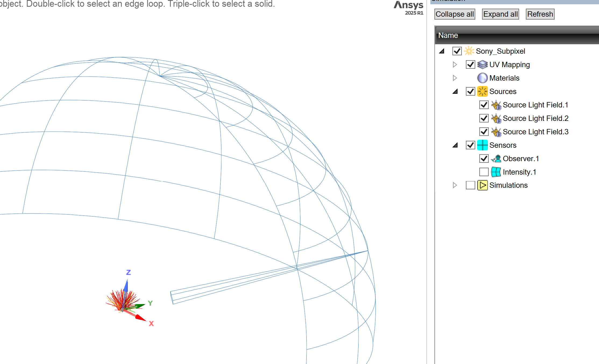This screenshot has height=364, width=599.
Task: Click the yellow Sources icon
Action: click(483, 91)
